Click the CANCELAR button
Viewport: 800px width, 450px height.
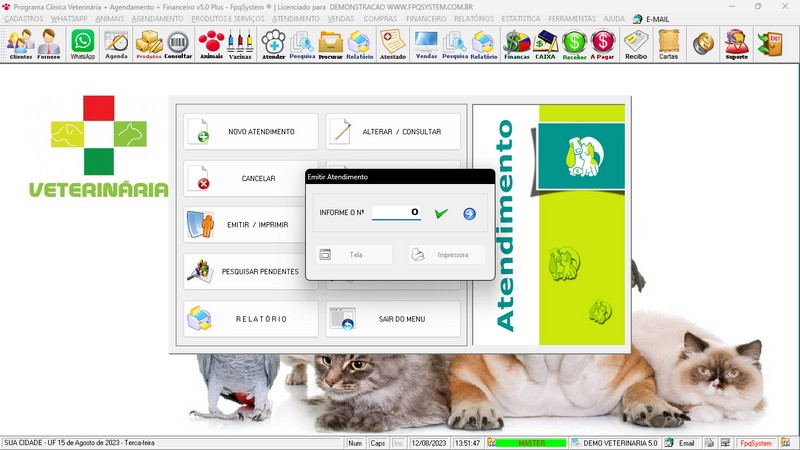[x=244, y=179]
